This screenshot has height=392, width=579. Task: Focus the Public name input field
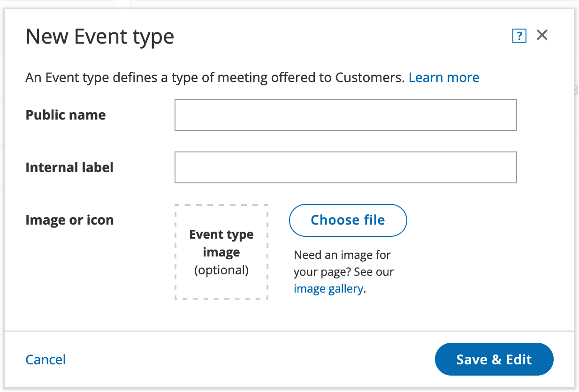[345, 114]
